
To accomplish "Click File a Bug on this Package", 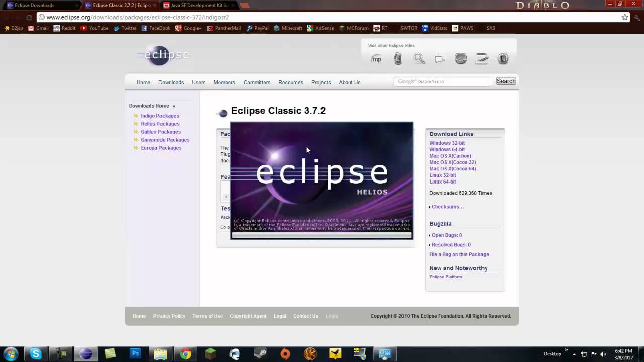I will pos(459,254).
